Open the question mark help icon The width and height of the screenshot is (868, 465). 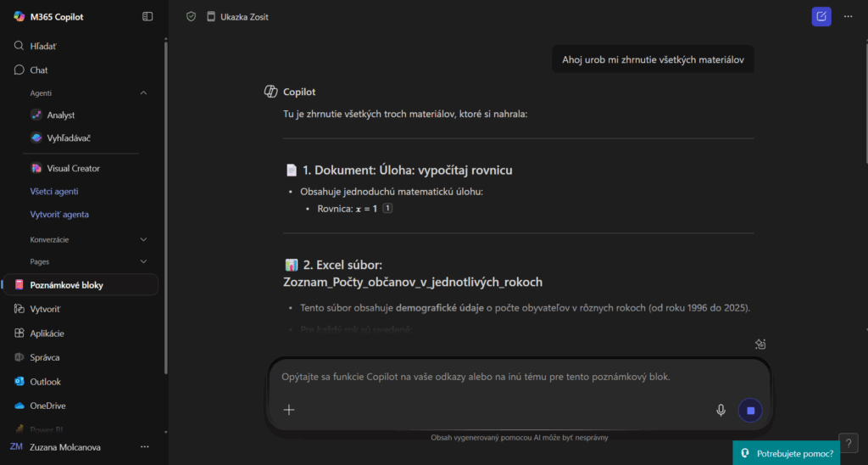point(848,443)
